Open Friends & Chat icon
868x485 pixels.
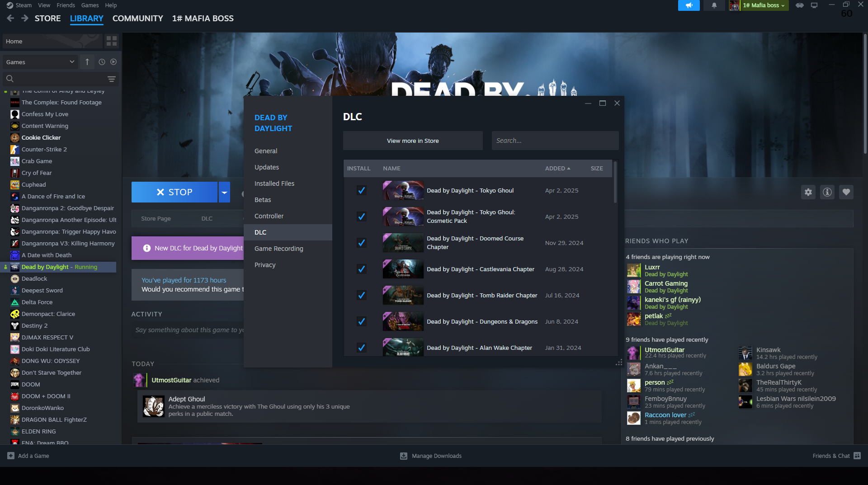[857, 456]
